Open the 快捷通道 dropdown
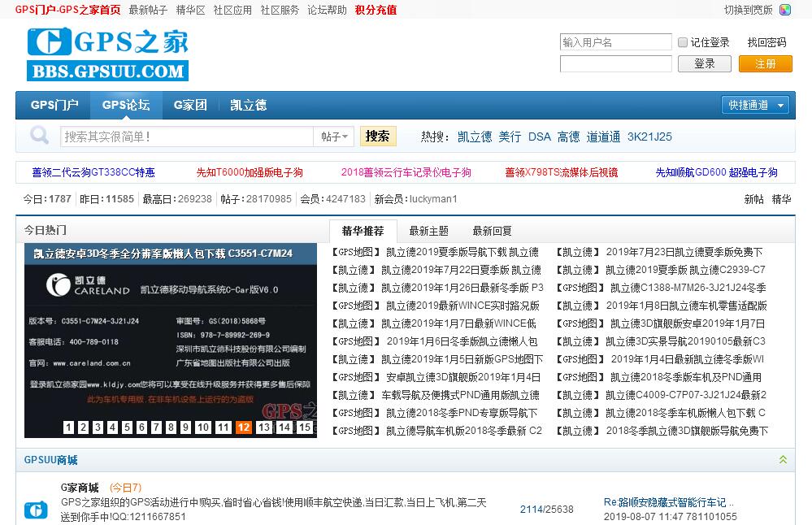 (755, 105)
